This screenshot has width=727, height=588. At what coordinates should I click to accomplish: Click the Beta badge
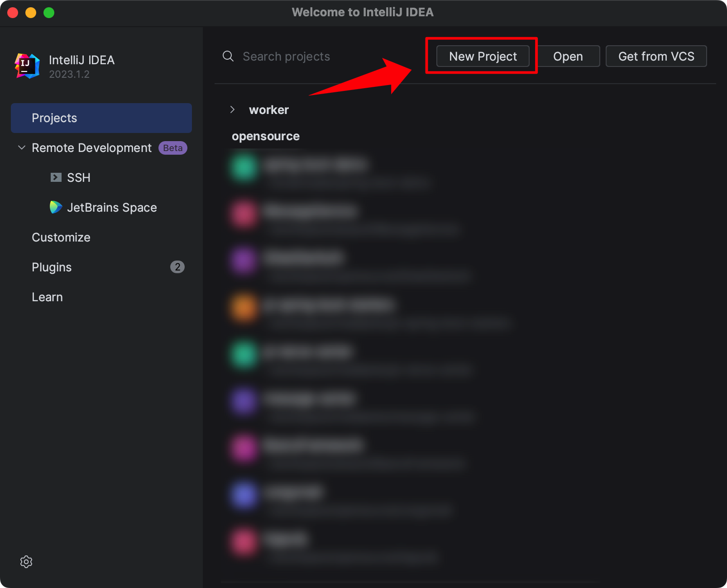click(x=172, y=148)
